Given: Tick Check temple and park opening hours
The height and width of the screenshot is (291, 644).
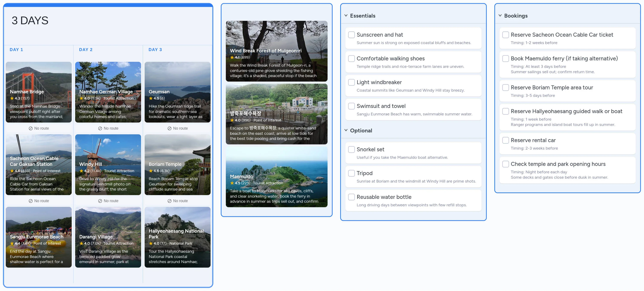Looking at the screenshot, I should point(506,164).
